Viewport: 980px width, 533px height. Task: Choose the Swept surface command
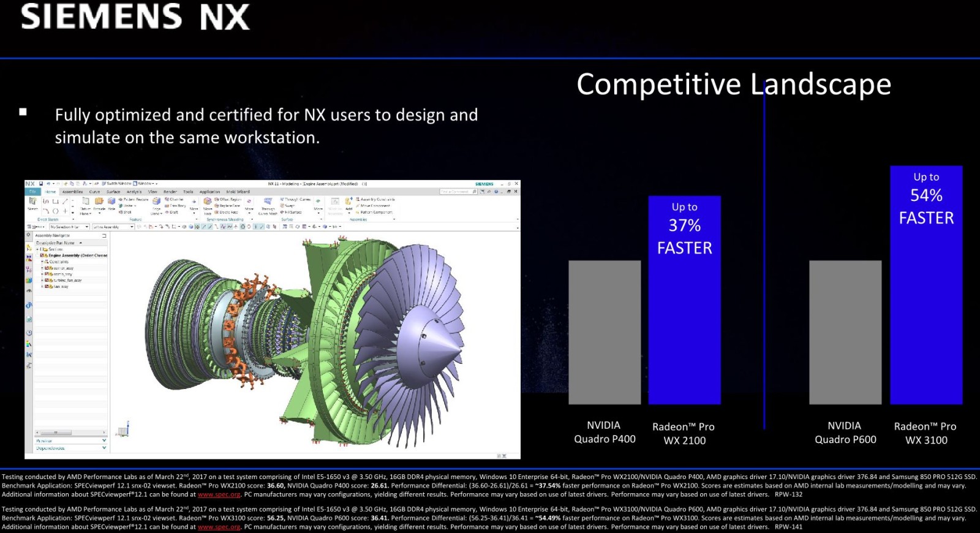pos(287,206)
